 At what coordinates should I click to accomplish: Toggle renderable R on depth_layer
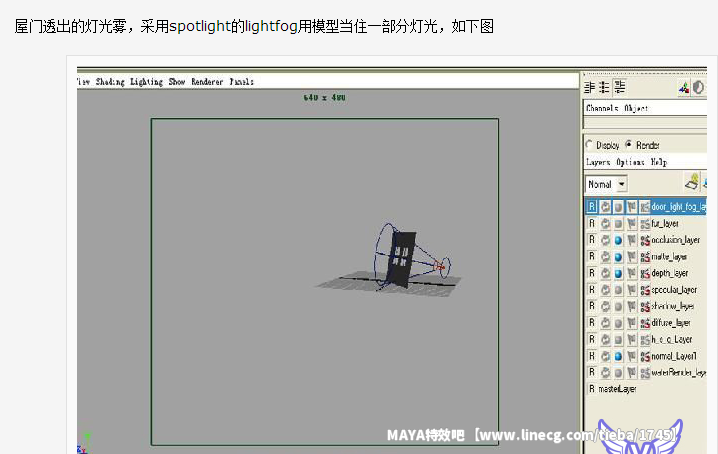[x=592, y=273]
